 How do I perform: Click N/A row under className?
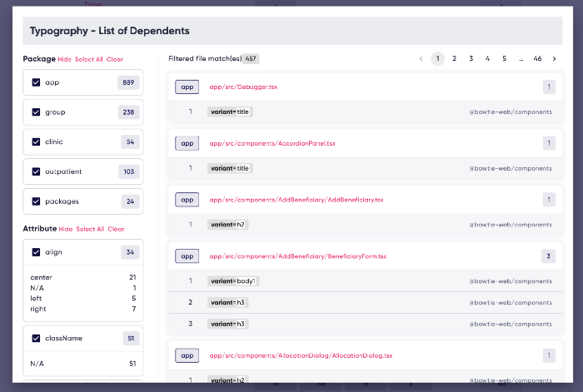[83, 364]
